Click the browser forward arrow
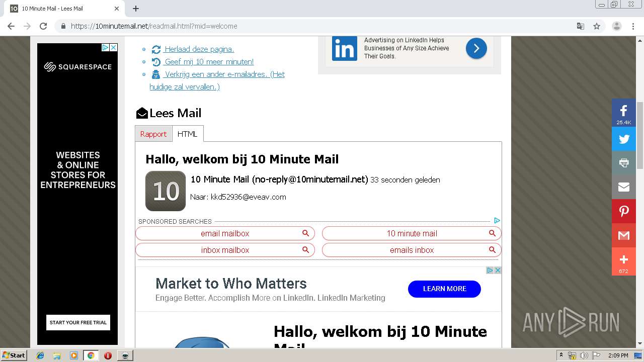Image resolution: width=644 pixels, height=362 pixels. coord(27,26)
